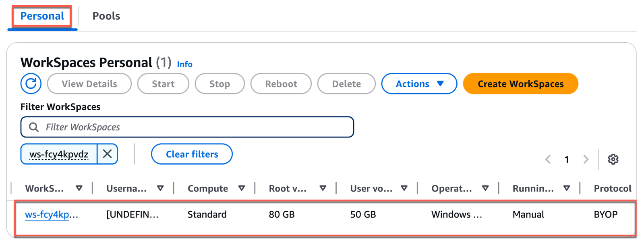Click the Clear filters button
Screen dimensions: 644x246
[x=192, y=154]
